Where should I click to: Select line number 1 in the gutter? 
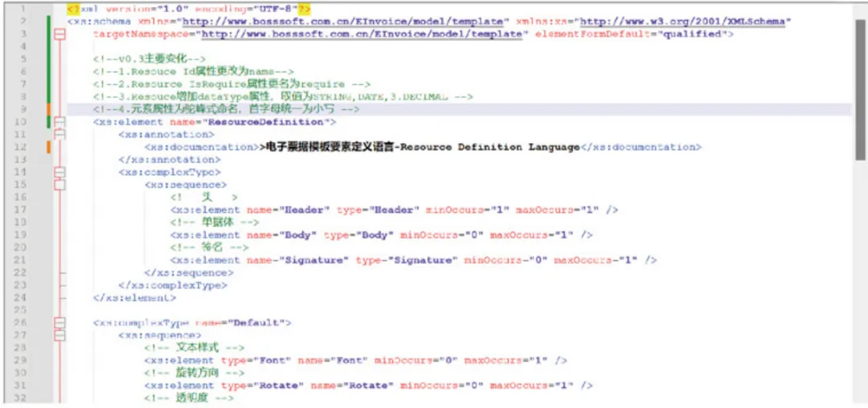(x=23, y=9)
